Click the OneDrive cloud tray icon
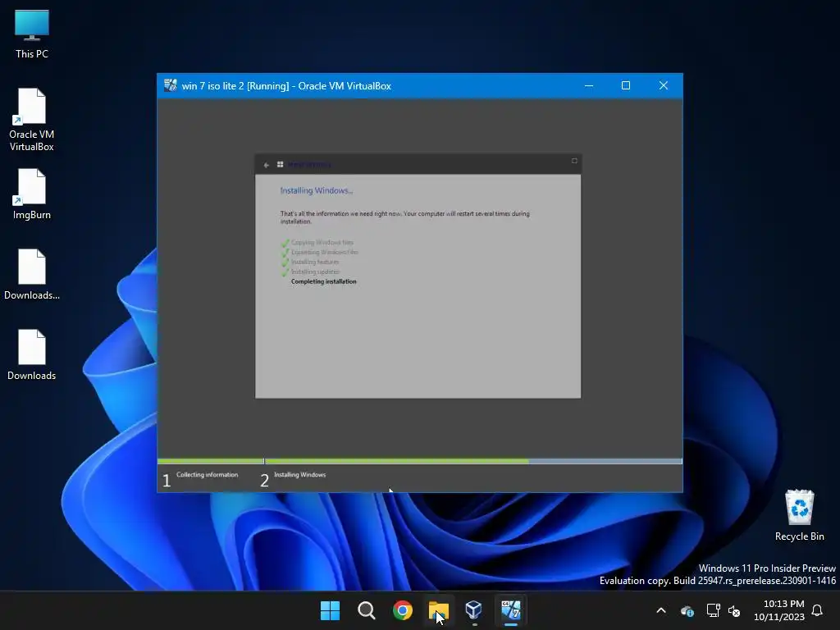The width and height of the screenshot is (840, 630). pyautogui.click(x=687, y=610)
